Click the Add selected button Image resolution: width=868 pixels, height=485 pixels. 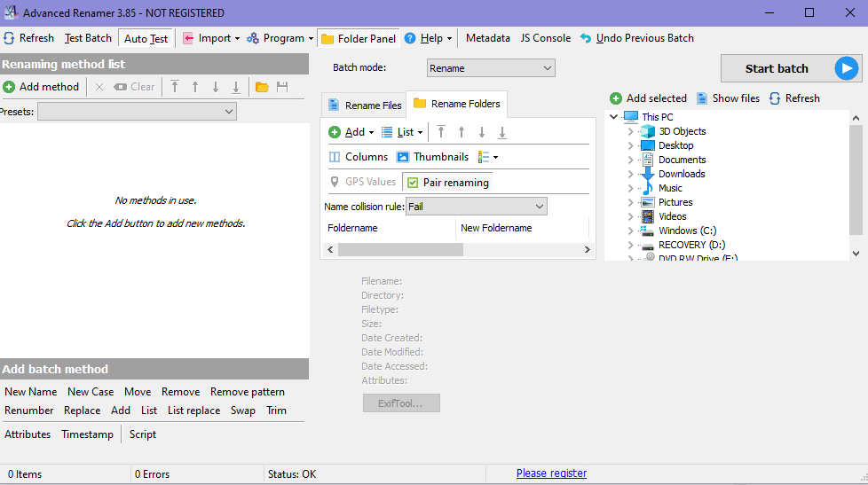click(x=648, y=98)
